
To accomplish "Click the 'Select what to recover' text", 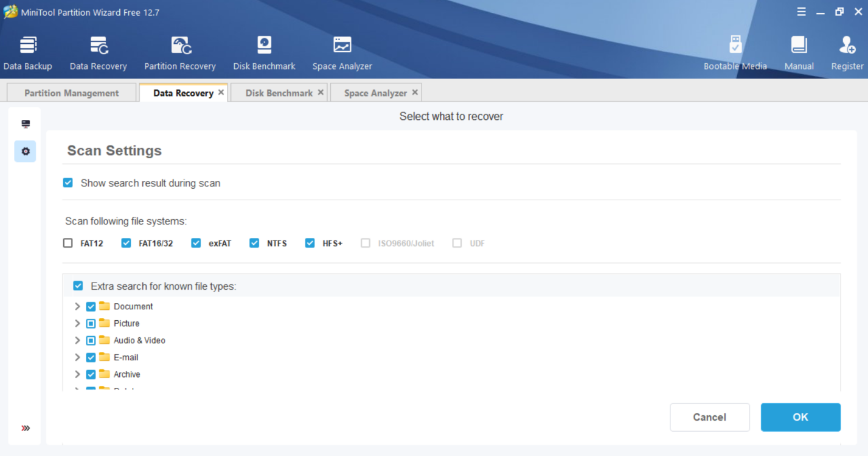I will click(x=451, y=116).
